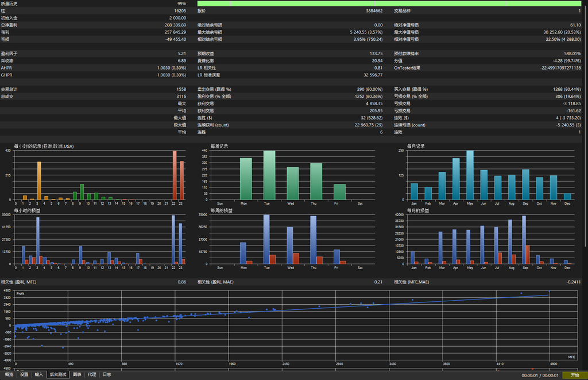This screenshot has width=588, height=380.
Task: Click the 分值 value -4.28 (99.74%)
Action: click(567, 61)
